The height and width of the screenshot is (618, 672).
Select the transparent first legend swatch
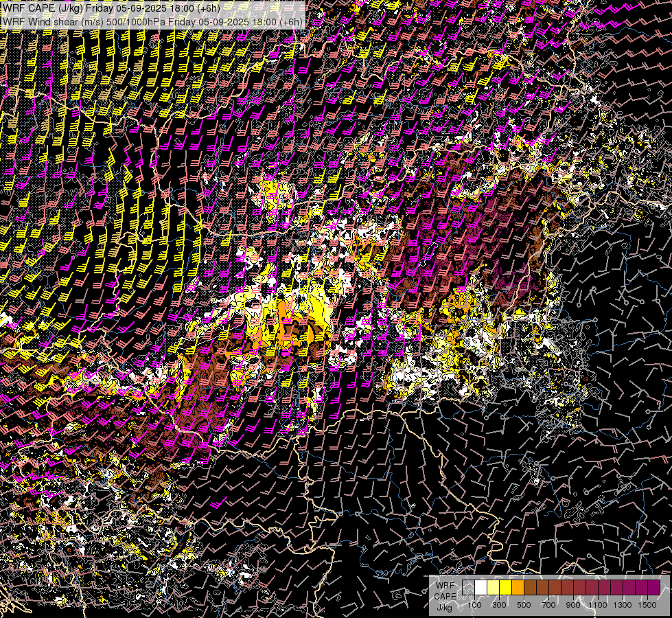(468, 588)
